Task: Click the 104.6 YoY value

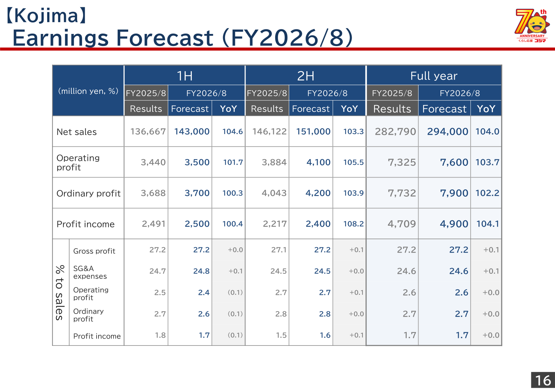Action: coord(232,131)
